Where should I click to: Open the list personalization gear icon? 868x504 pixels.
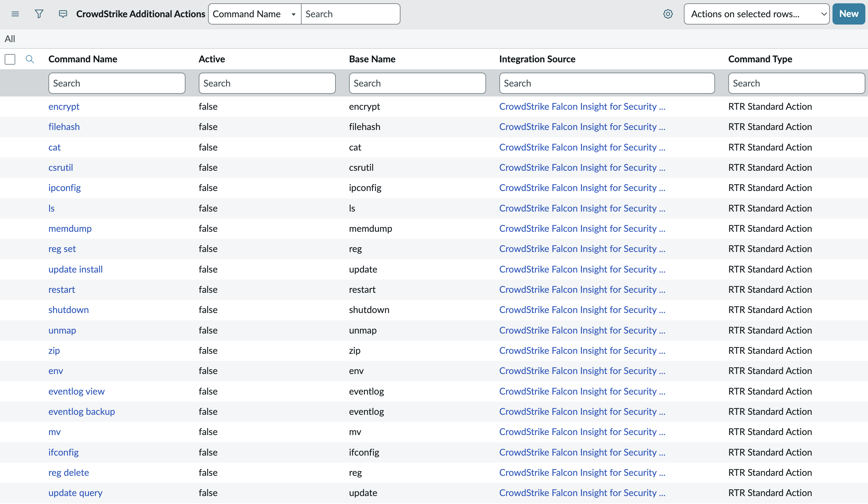668,14
